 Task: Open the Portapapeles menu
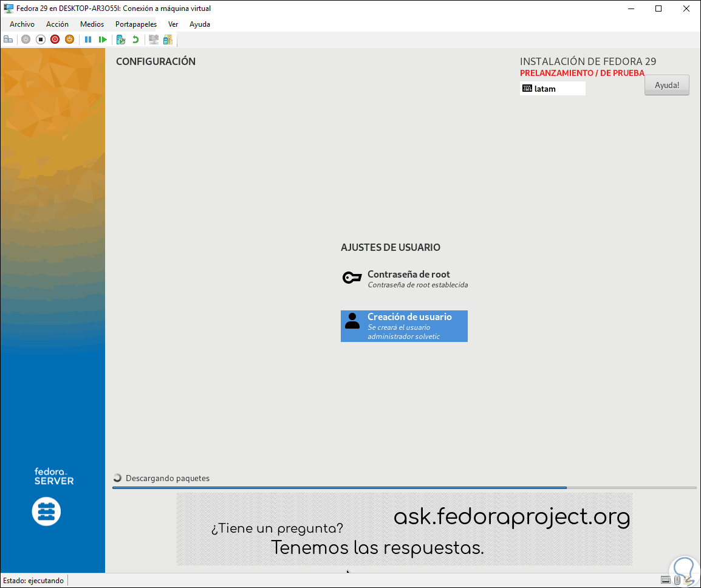pos(136,24)
